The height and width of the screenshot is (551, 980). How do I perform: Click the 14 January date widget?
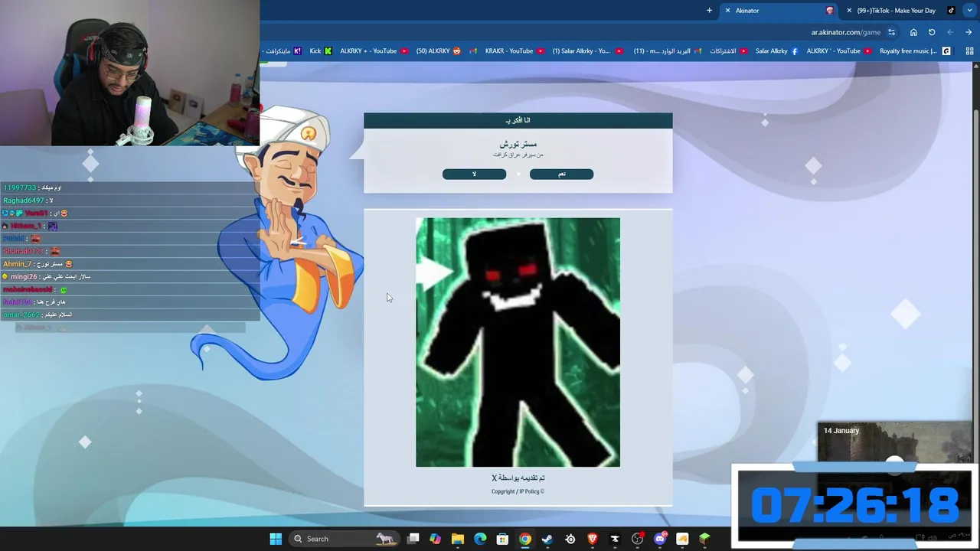coord(841,431)
